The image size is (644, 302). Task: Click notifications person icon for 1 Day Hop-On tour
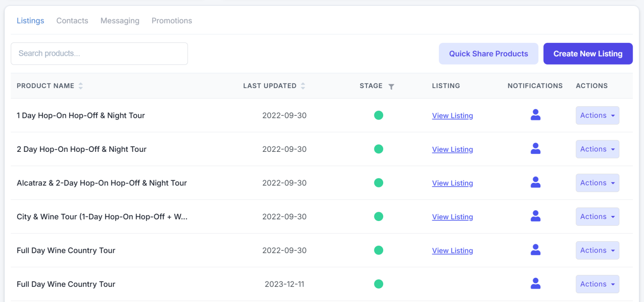(x=535, y=115)
